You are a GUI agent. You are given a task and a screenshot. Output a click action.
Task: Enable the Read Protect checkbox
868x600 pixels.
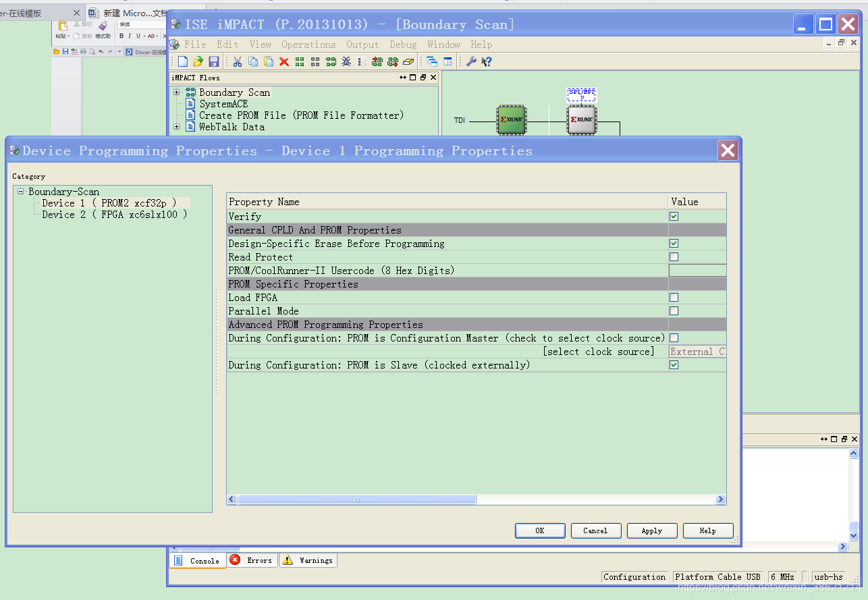tap(674, 257)
